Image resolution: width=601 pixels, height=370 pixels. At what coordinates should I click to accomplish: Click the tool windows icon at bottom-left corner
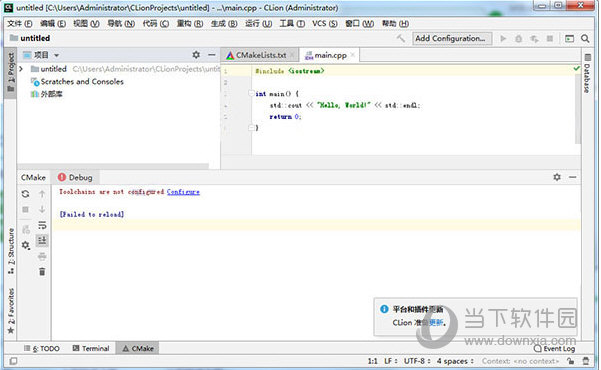13,361
